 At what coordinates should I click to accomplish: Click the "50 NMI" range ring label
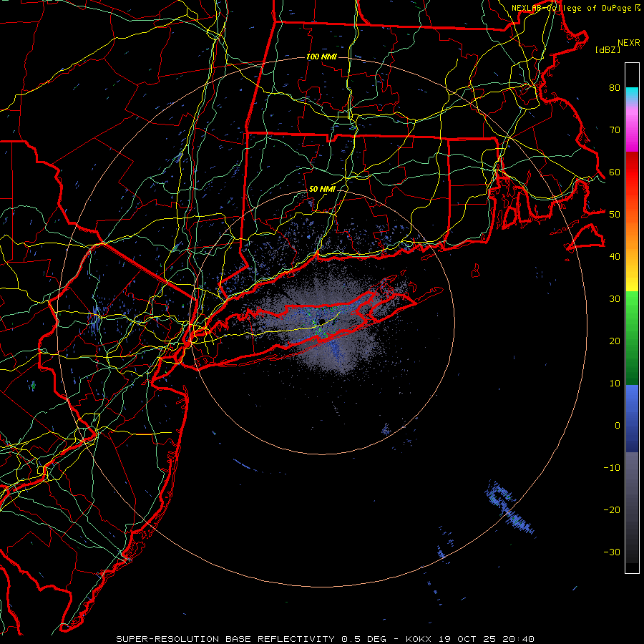322,189
